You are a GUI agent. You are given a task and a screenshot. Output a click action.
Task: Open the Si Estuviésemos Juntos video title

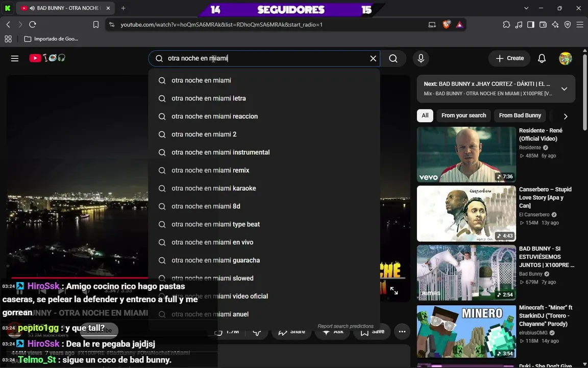point(546,257)
